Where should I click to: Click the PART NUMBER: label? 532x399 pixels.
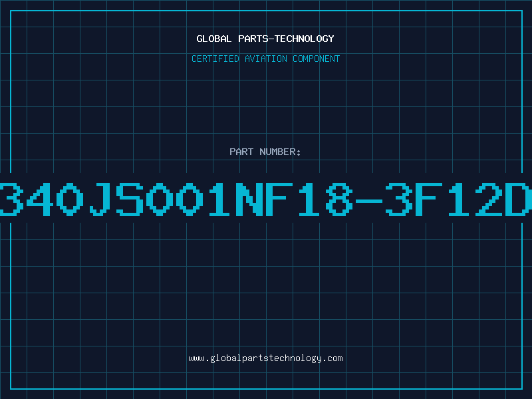click(265, 152)
